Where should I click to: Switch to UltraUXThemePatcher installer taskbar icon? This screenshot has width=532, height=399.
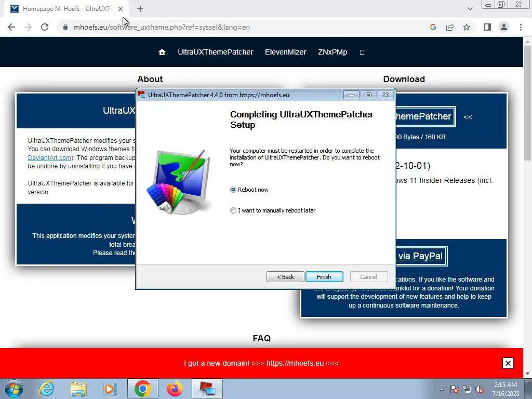coord(207,389)
